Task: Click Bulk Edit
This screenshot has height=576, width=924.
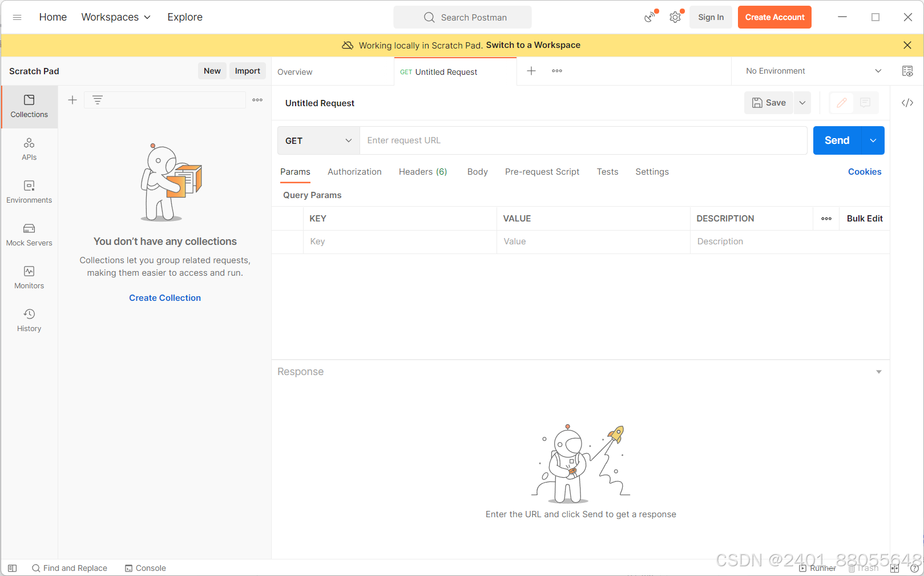Action: point(865,219)
